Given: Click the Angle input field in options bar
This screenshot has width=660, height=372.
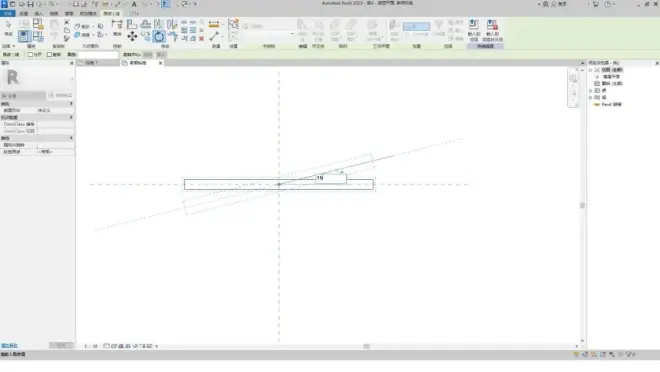Looking at the screenshot, I should point(98,54).
